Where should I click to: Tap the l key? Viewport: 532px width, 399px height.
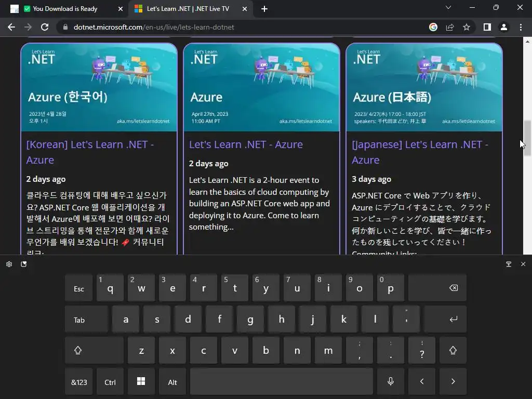click(375, 320)
